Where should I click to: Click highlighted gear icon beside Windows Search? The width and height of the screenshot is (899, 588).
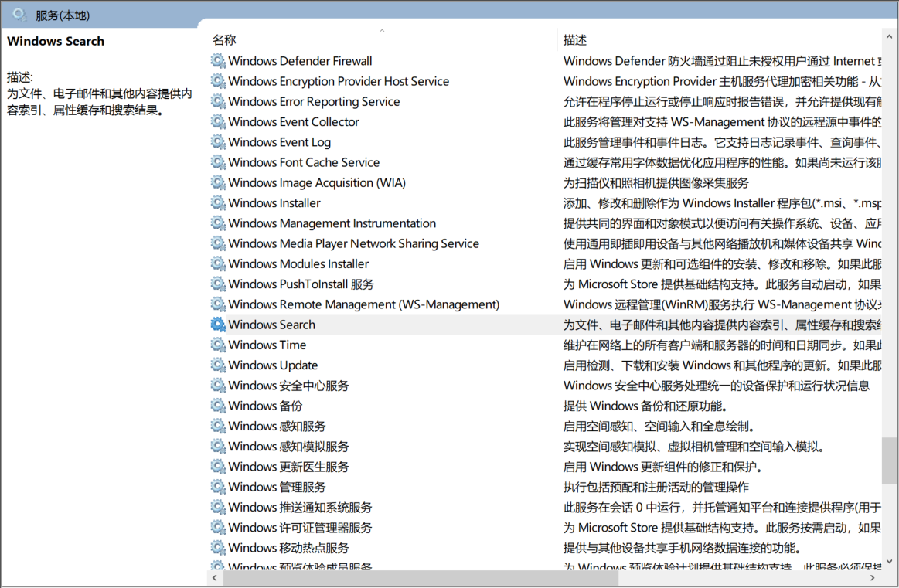click(x=218, y=325)
